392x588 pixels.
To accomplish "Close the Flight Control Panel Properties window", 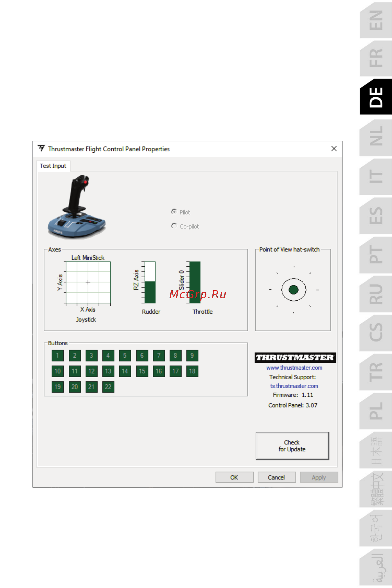I will pyautogui.click(x=334, y=149).
